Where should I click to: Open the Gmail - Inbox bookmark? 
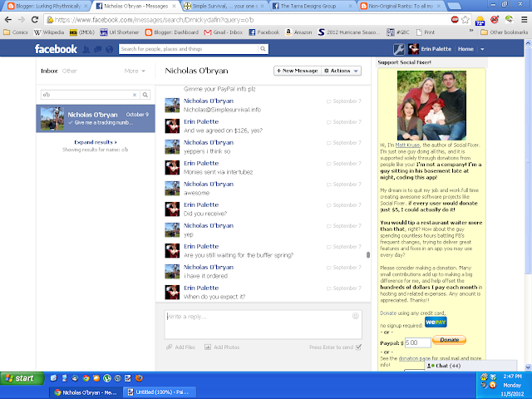224,32
